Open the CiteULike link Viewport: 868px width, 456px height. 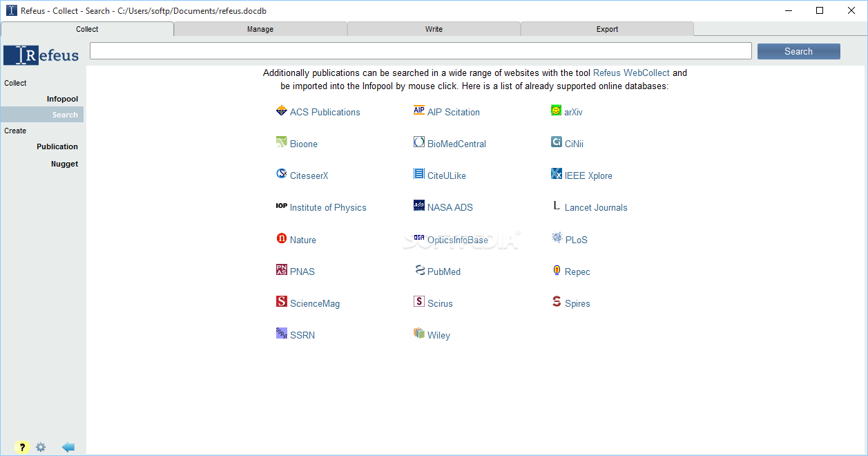[447, 175]
